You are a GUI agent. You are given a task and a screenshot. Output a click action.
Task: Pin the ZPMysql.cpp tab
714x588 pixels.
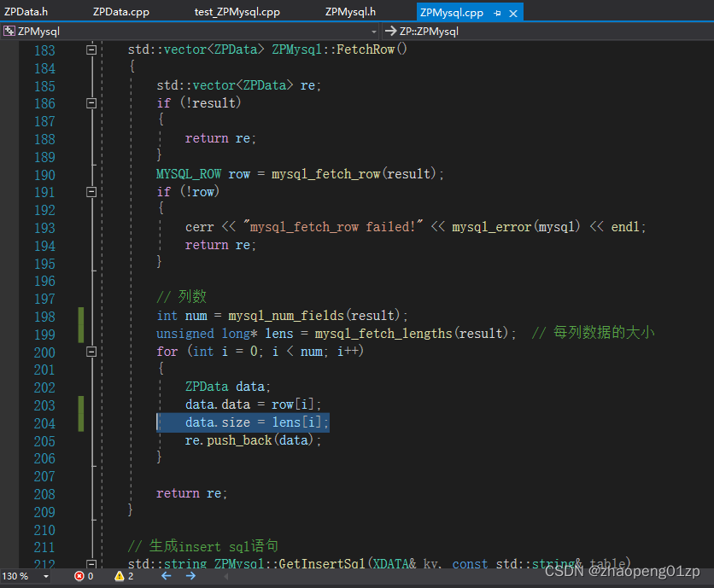(497, 14)
